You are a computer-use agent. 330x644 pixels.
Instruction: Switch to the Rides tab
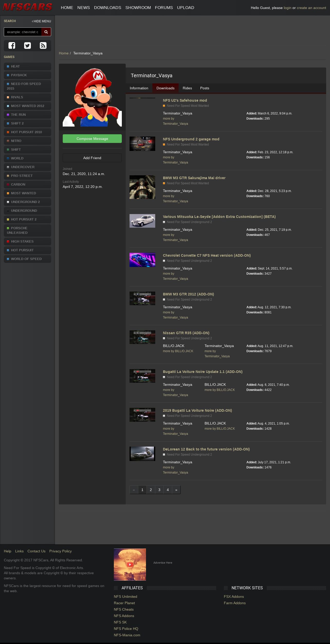tap(187, 88)
